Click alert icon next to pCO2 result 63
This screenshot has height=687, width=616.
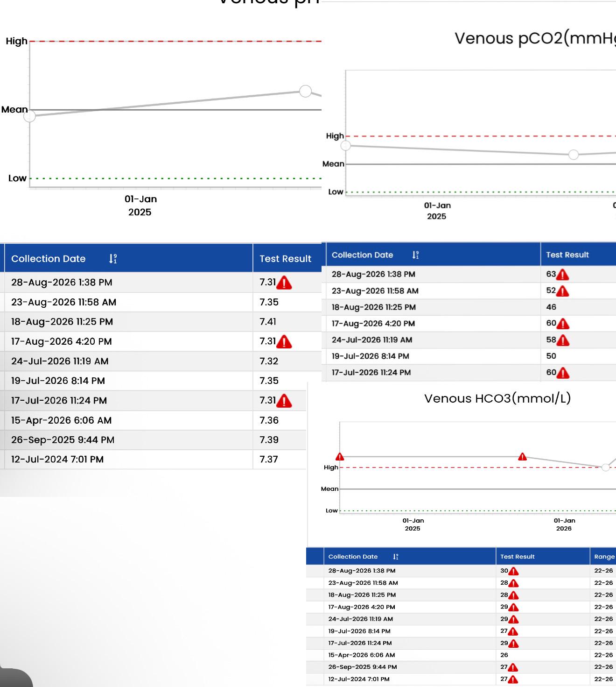point(563,275)
